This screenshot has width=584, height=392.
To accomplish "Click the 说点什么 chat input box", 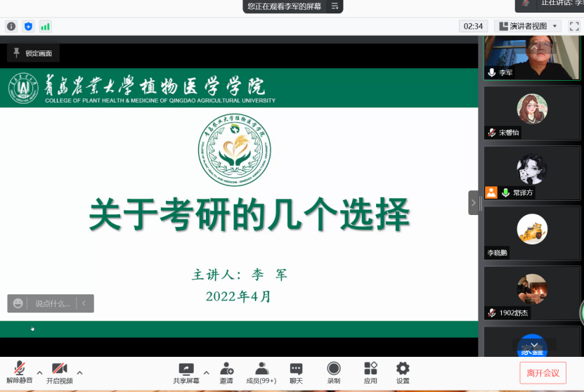I will (53, 303).
